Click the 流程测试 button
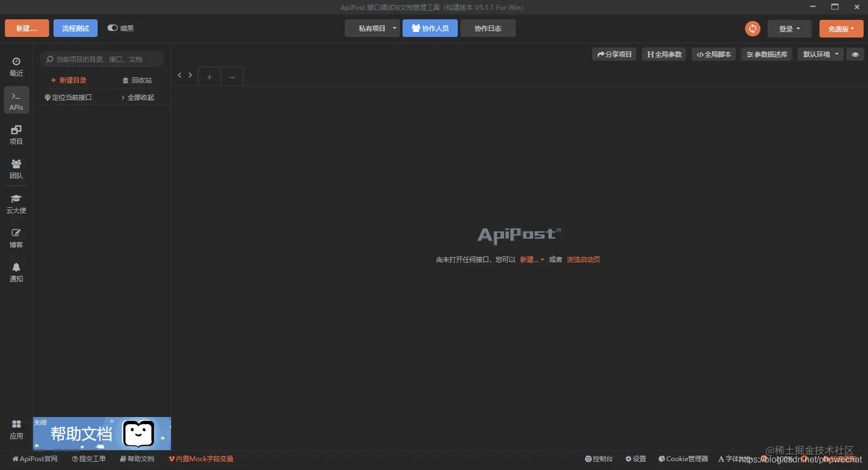 click(76, 28)
